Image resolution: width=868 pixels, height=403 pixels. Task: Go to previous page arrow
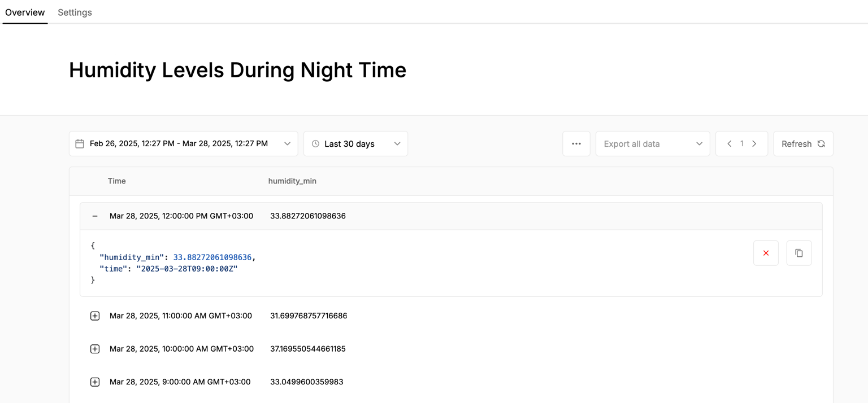(729, 144)
